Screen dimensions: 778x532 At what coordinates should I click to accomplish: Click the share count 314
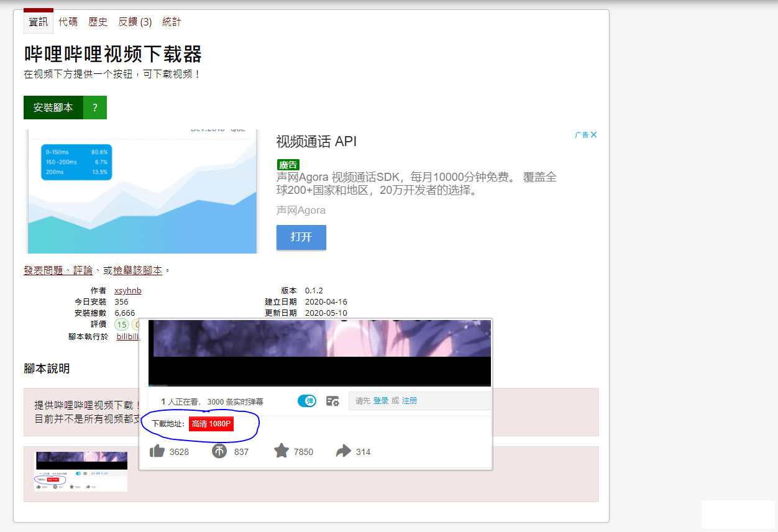click(x=363, y=452)
